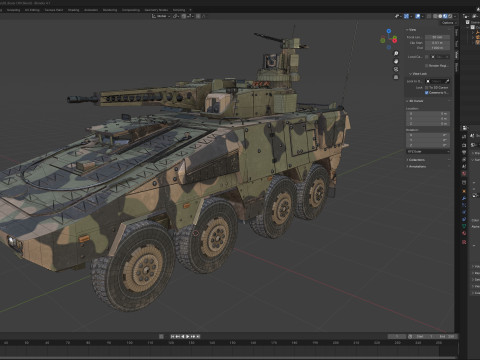Click the Clip Start value field
480x360 pixels.
point(437,43)
